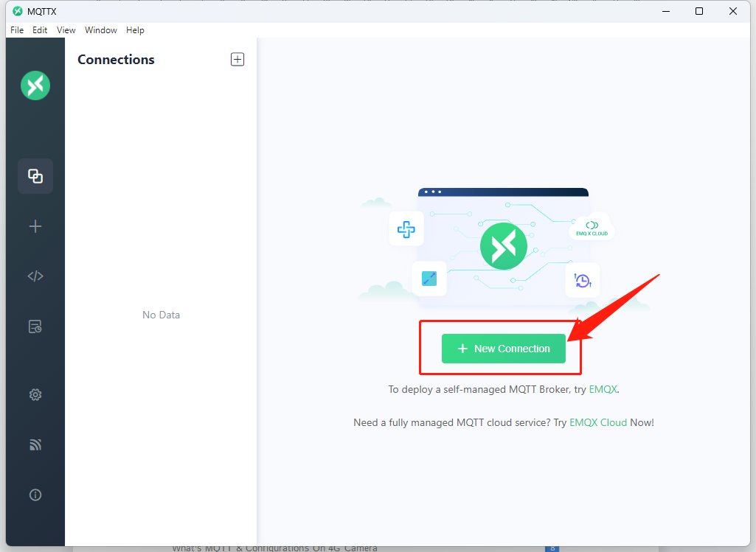Click the MQTTX logo in the sidebar
Image resolution: width=756 pixels, height=552 pixels.
point(35,85)
